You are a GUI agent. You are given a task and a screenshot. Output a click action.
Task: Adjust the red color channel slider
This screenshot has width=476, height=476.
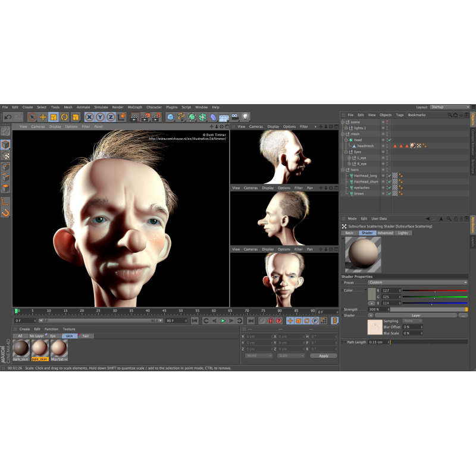pyautogui.click(x=434, y=290)
